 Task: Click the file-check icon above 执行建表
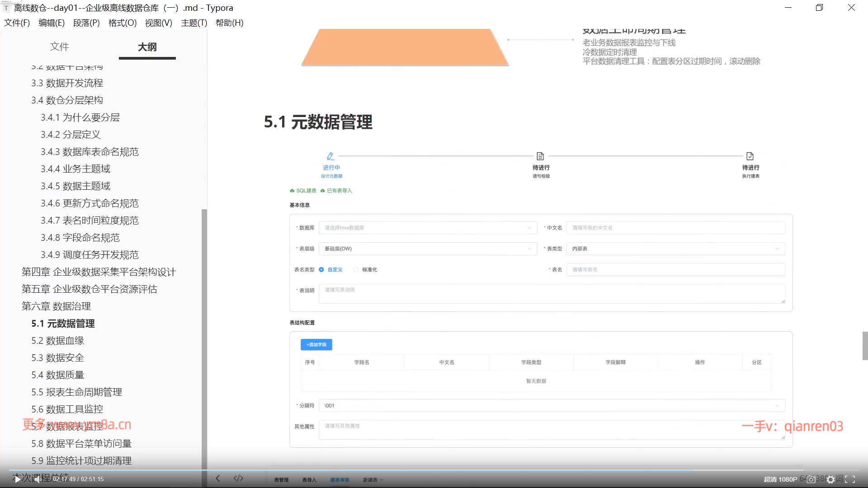[750, 156]
